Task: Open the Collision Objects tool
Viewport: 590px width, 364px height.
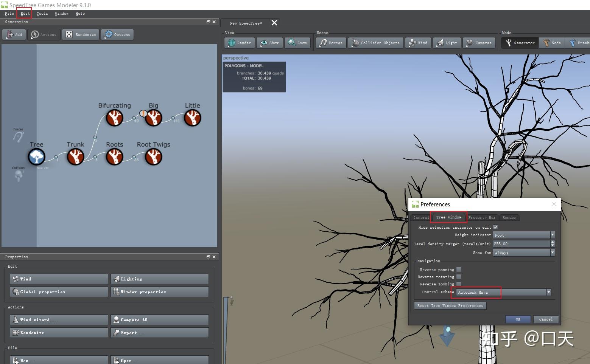Action: 375,43
